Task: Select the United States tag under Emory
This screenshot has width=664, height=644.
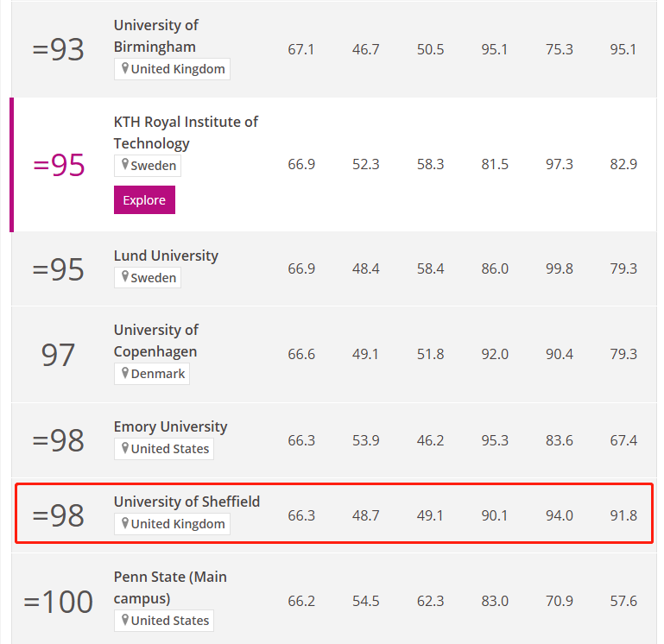Action: 164,449
